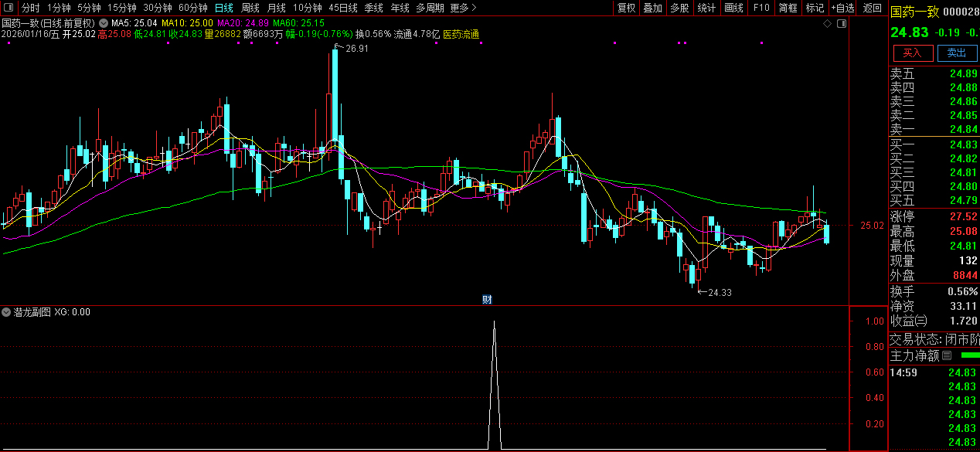Click the 24.33 low price label
980x452 pixels.
[720, 293]
